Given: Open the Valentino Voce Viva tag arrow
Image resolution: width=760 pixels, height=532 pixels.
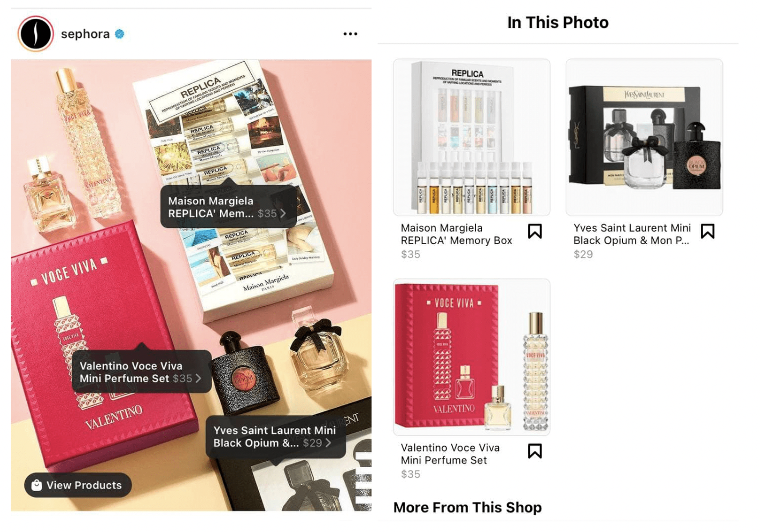Looking at the screenshot, I should 198,378.
